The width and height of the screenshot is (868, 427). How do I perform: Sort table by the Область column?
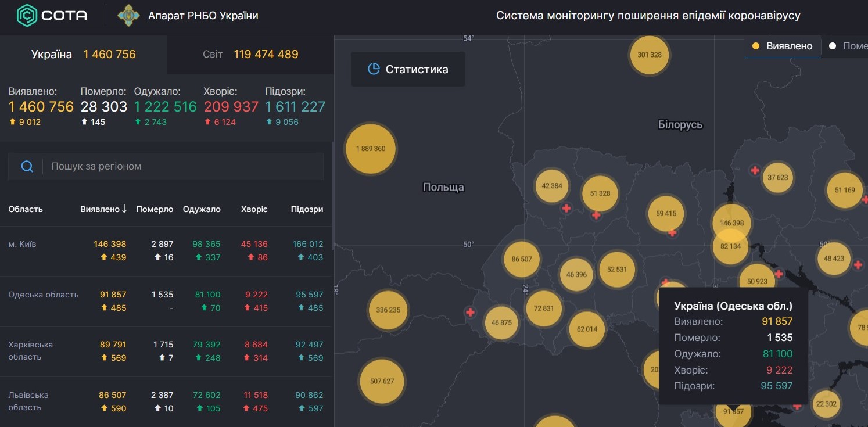[x=26, y=209]
